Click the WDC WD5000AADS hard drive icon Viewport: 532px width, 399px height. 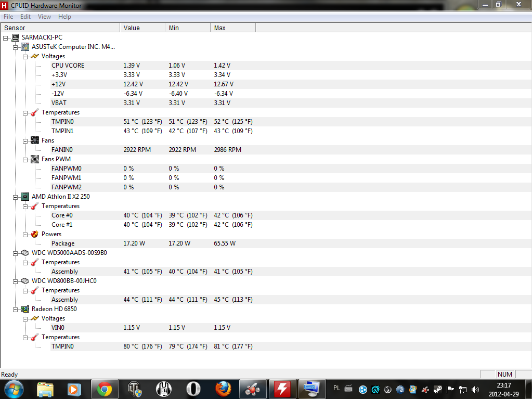(25, 253)
